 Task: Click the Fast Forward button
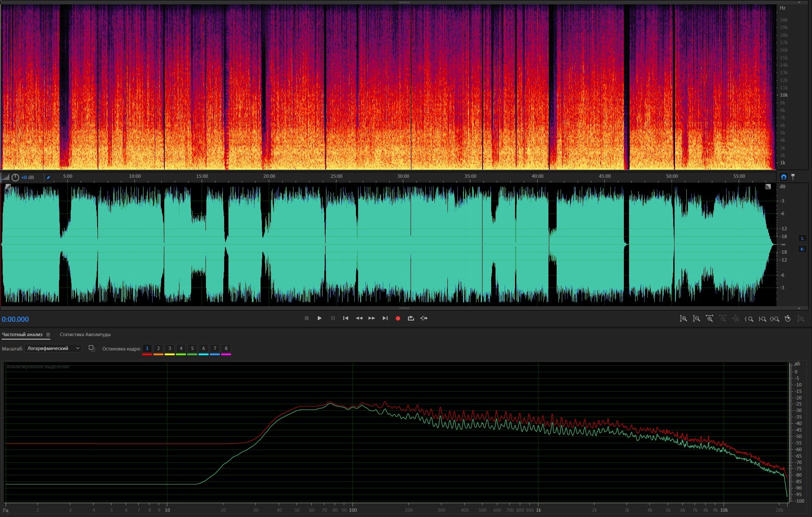pos(372,318)
